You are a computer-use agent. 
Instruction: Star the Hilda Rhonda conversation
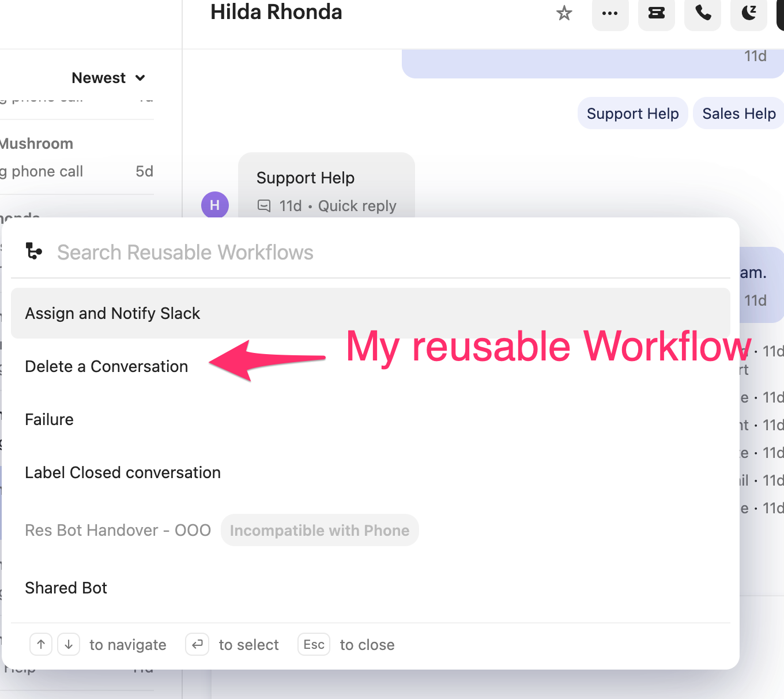click(x=564, y=13)
